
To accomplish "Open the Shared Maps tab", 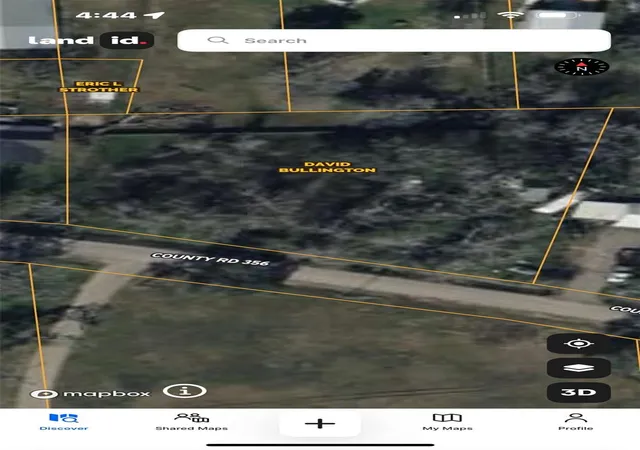I will 191,422.
